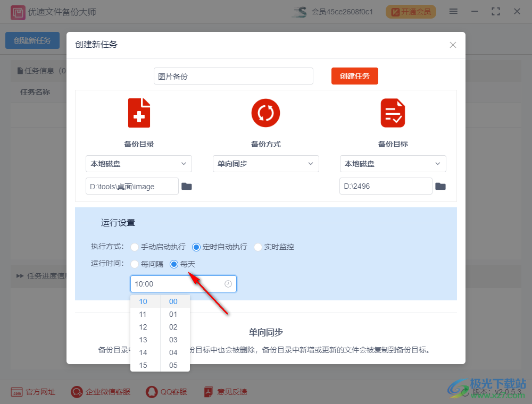
Task: Click the 图片备份 task name input field
Action: click(233, 76)
